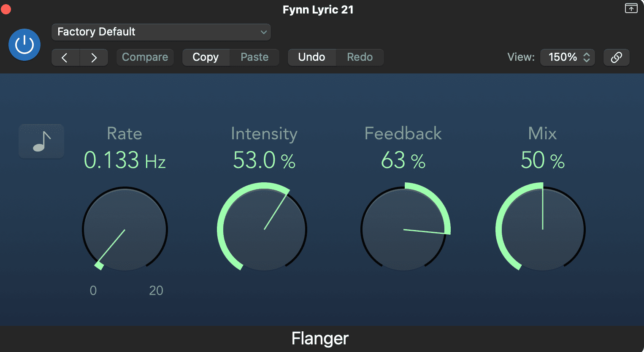The image size is (644, 352).
Task: Click the 53.0 % intensity value field
Action: tap(264, 160)
